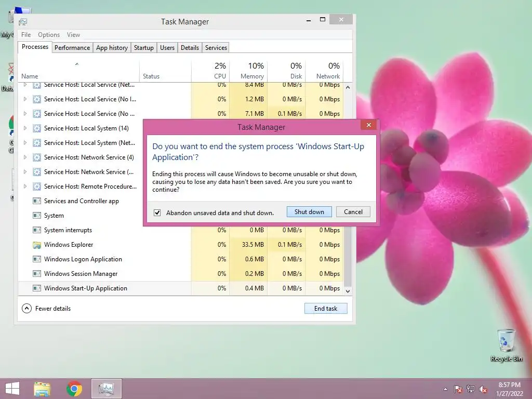
Task: Click the Windows Explorer folder icon in process list
Action: (37, 245)
